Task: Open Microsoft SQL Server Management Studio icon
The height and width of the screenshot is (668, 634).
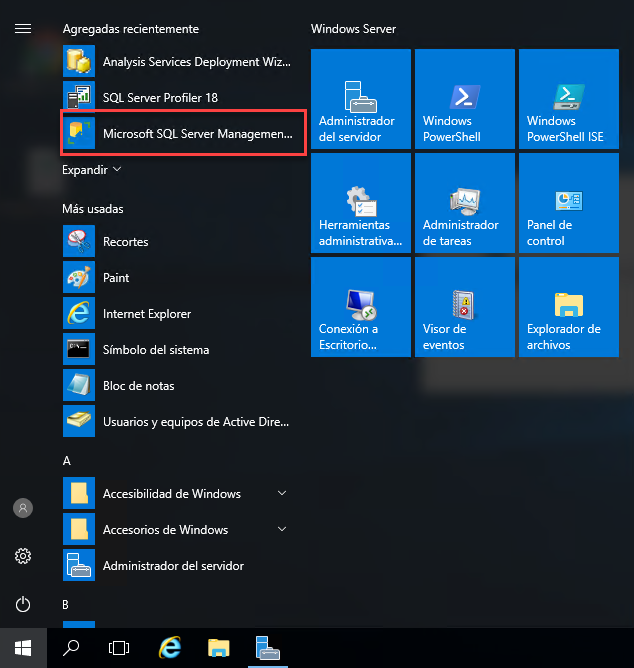Action: (79, 133)
